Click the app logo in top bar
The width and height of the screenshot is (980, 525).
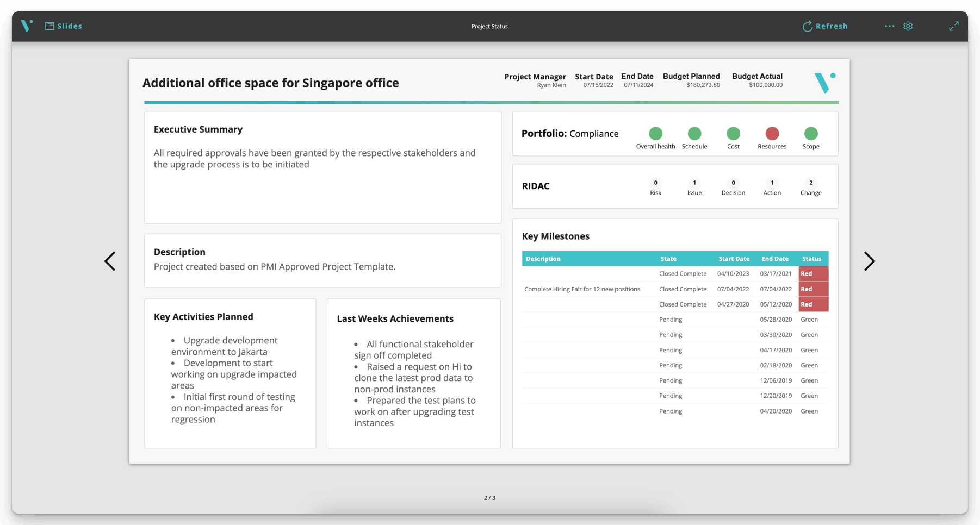27,26
